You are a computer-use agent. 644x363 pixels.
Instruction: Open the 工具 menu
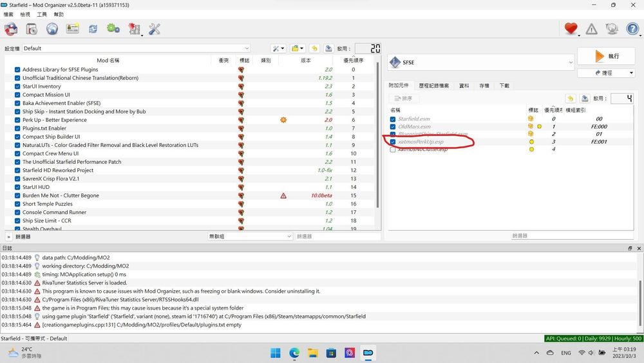[42, 14]
